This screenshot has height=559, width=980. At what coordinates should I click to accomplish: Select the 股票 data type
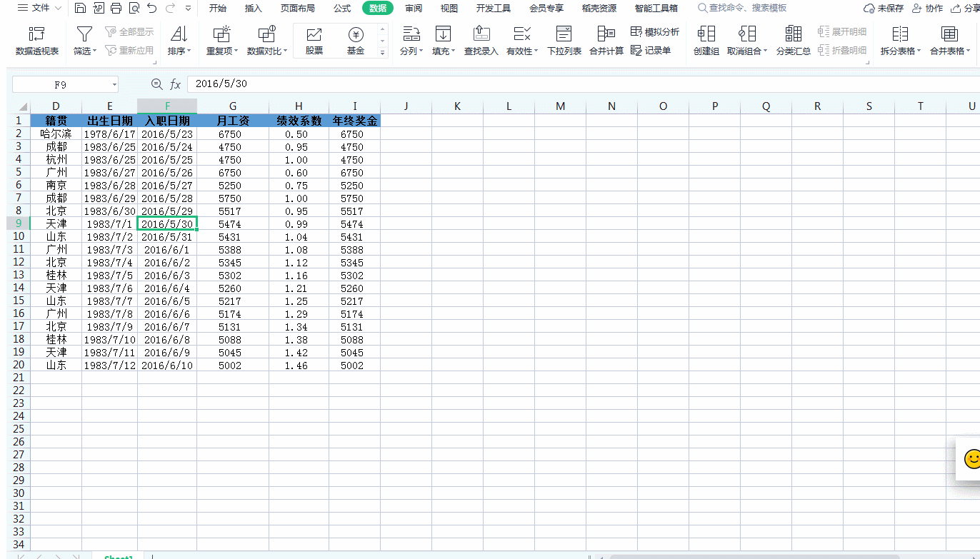point(314,41)
